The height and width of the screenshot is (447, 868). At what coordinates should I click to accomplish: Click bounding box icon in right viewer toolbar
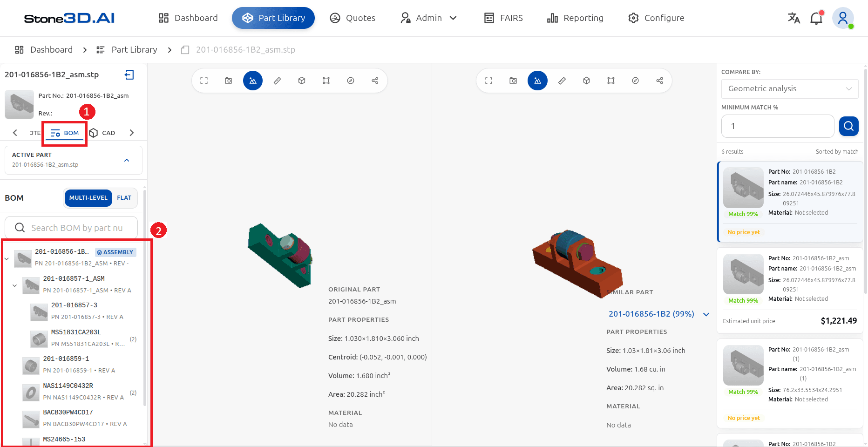pos(611,81)
